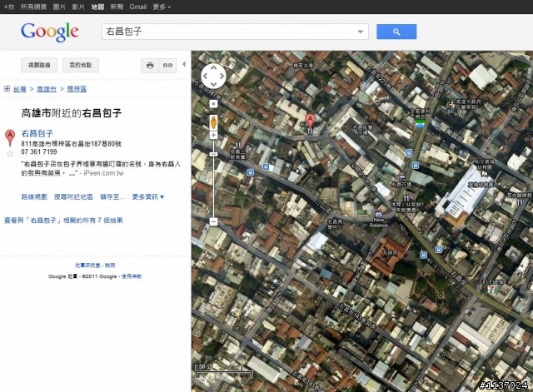533x392 pixels.
Task: Click the zoom slider handle
Action: coord(213,154)
